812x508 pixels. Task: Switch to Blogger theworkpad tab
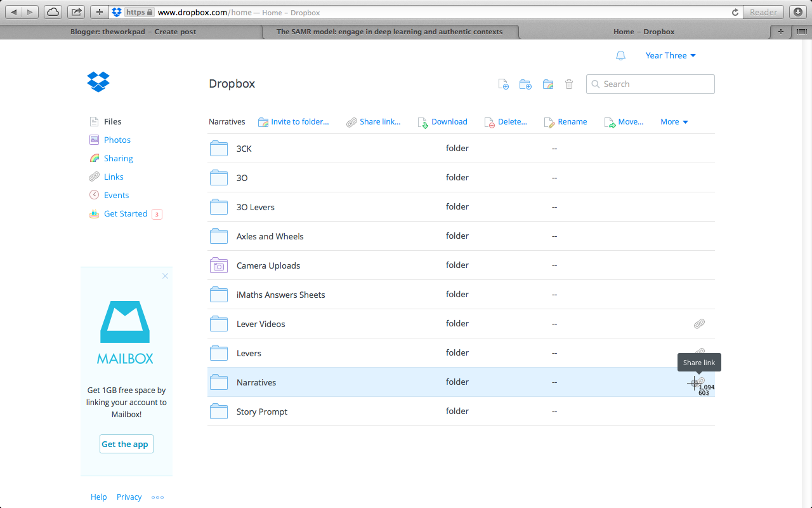(x=133, y=32)
